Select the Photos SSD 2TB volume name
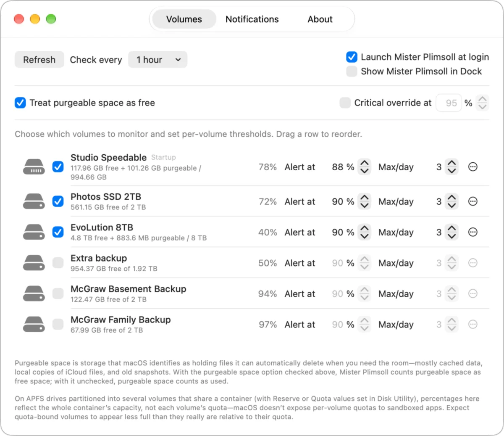Image resolution: width=504 pixels, height=436 pixels. [106, 196]
